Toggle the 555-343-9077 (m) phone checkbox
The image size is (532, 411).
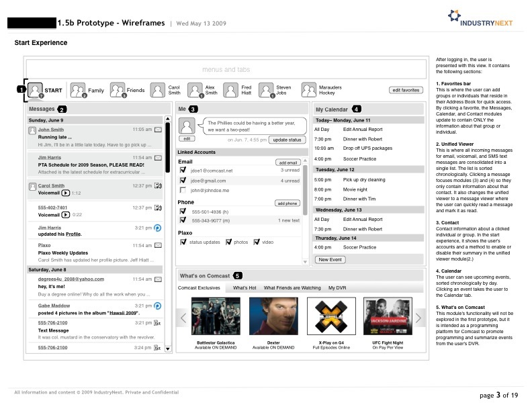(183, 220)
